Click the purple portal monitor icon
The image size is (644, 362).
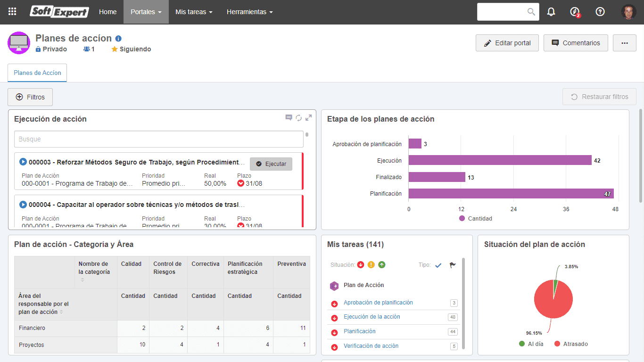[x=19, y=43]
